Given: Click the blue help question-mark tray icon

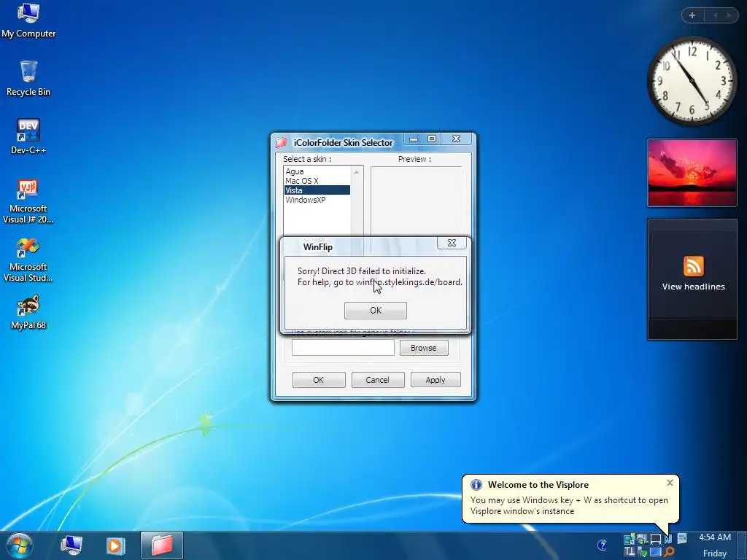Looking at the screenshot, I should [602, 545].
